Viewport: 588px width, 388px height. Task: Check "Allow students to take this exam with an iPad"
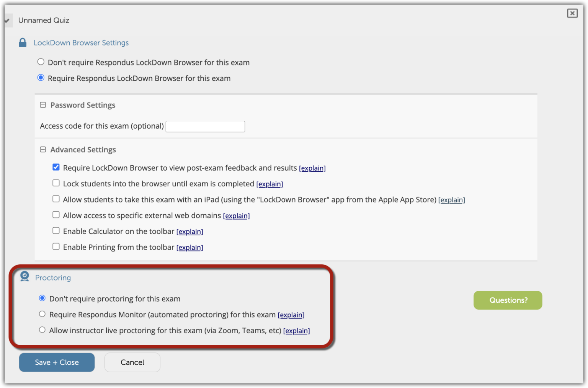pyautogui.click(x=56, y=199)
